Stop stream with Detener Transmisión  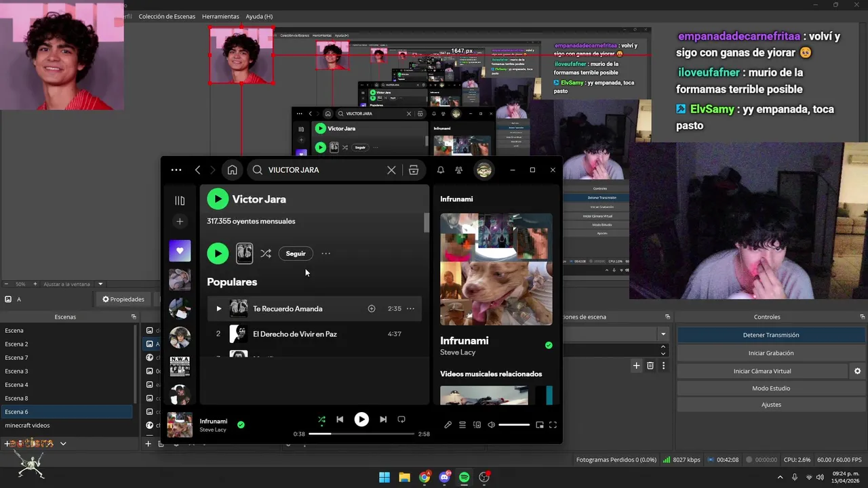[x=771, y=335]
